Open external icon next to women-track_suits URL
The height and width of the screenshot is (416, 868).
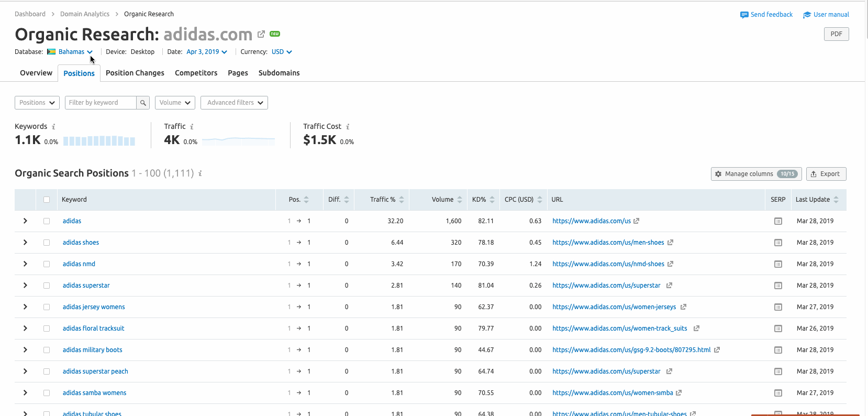[696, 329]
